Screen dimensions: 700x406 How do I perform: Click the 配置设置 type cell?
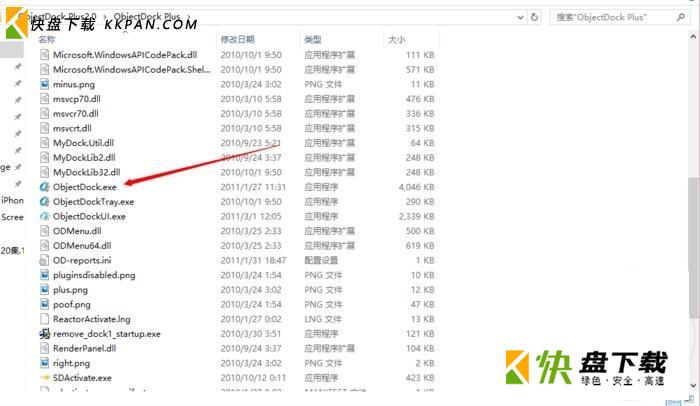click(321, 260)
